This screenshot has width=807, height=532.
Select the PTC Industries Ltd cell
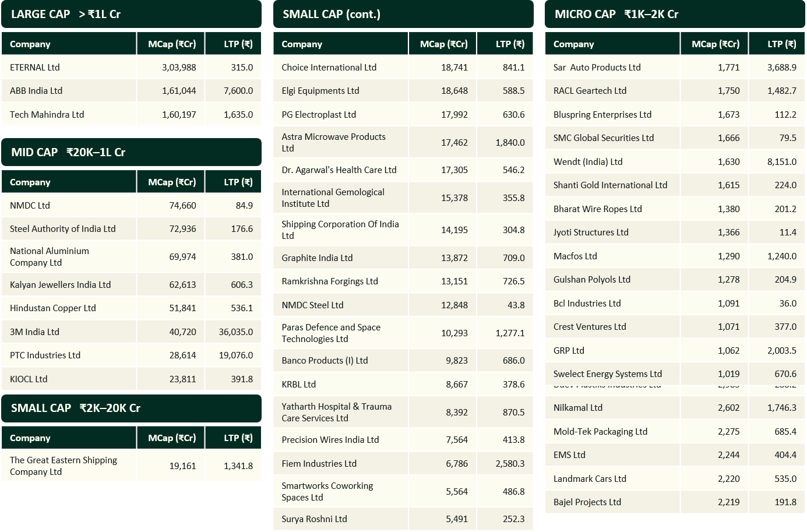click(x=69, y=355)
